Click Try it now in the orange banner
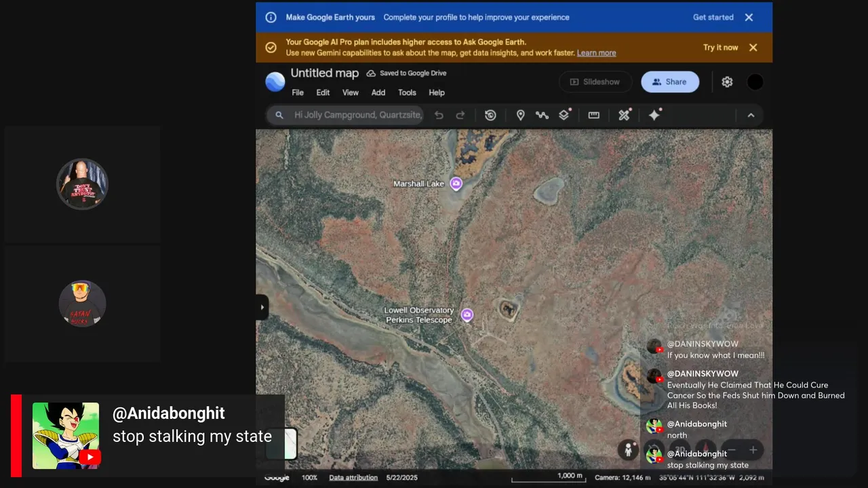Viewport: 868px width, 488px height. pos(721,47)
